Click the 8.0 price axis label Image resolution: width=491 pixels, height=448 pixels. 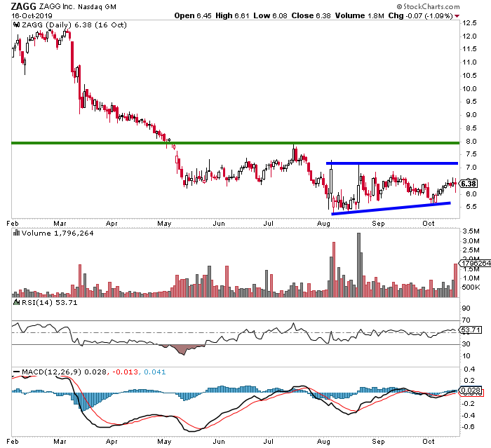coord(470,142)
